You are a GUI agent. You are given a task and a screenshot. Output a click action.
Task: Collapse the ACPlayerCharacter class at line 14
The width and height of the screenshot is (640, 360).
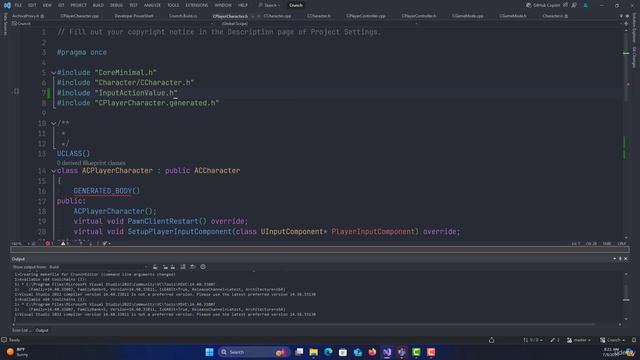click(53, 171)
